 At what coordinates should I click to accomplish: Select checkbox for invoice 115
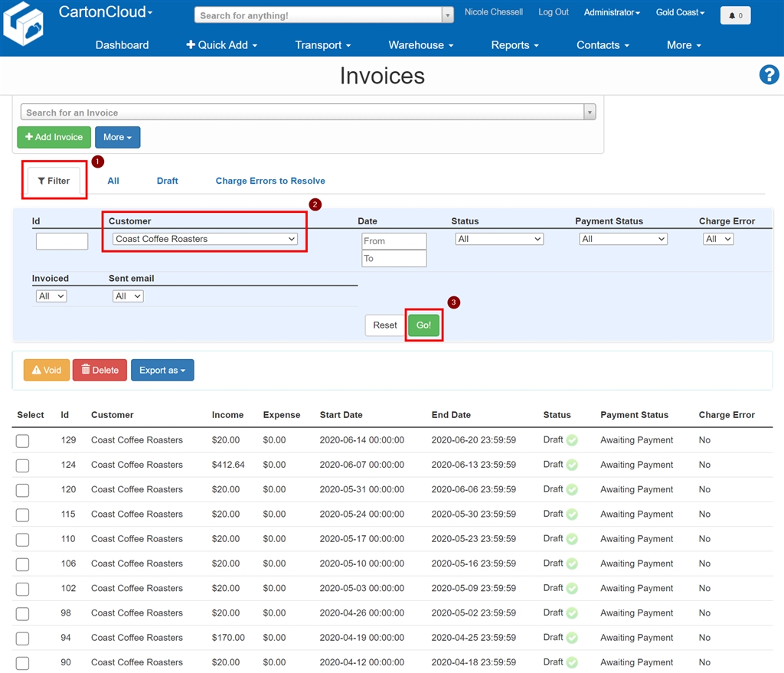[22, 515]
